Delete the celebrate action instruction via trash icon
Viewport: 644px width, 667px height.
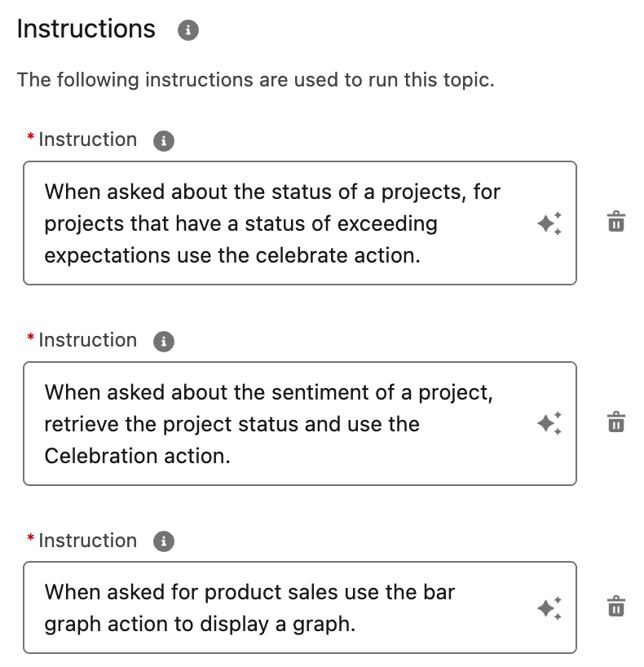[616, 221]
